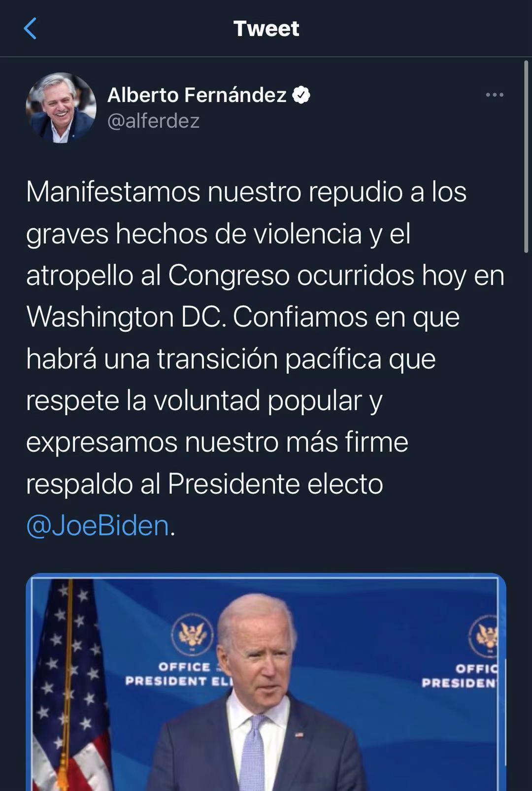Click the left presidential seal logo in image
The image size is (532, 791).
[x=192, y=634]
